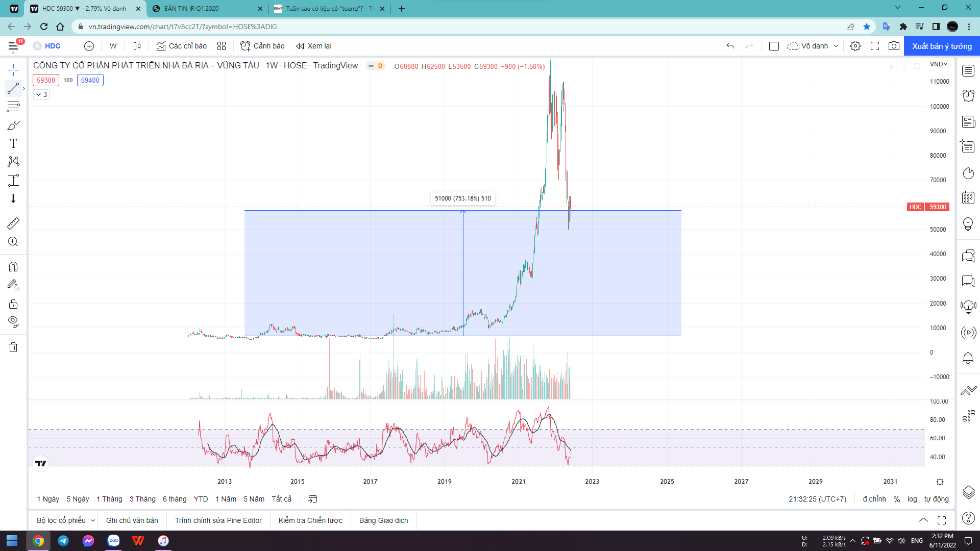Select the Text annotation tool

pos(13,143)
